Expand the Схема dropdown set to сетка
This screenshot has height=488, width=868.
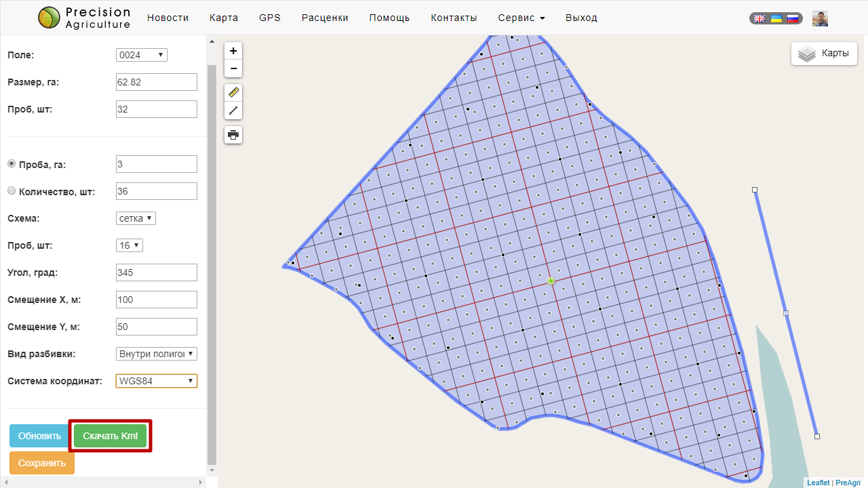pyautogui.click(x=136, y=218)
